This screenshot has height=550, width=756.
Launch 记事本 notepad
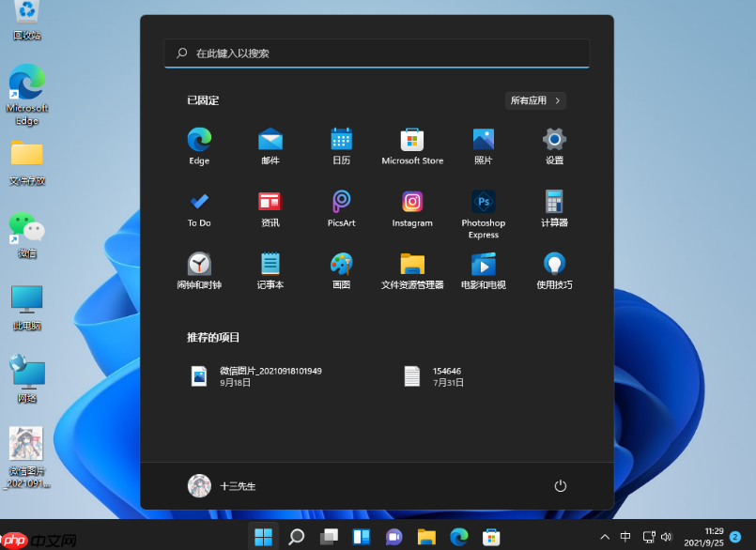(270, 271)
